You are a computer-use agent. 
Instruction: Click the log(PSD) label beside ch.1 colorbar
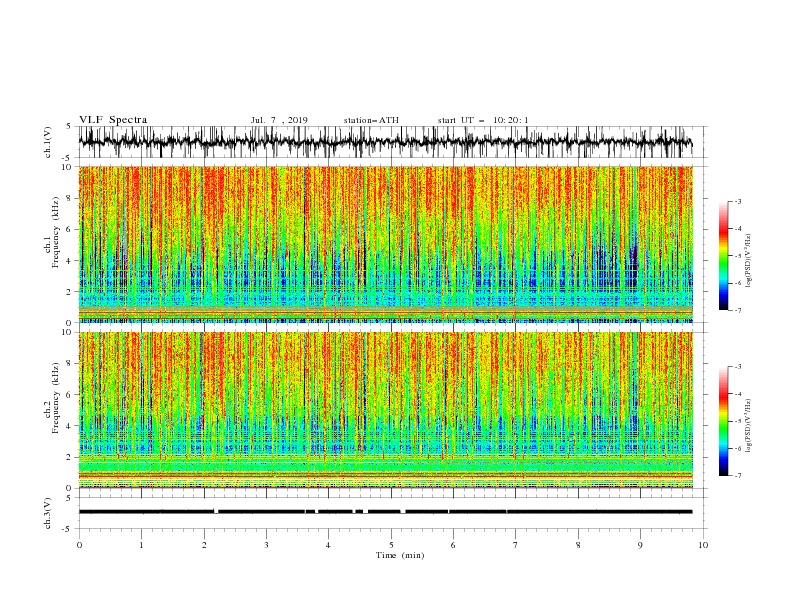pos(748,261)
